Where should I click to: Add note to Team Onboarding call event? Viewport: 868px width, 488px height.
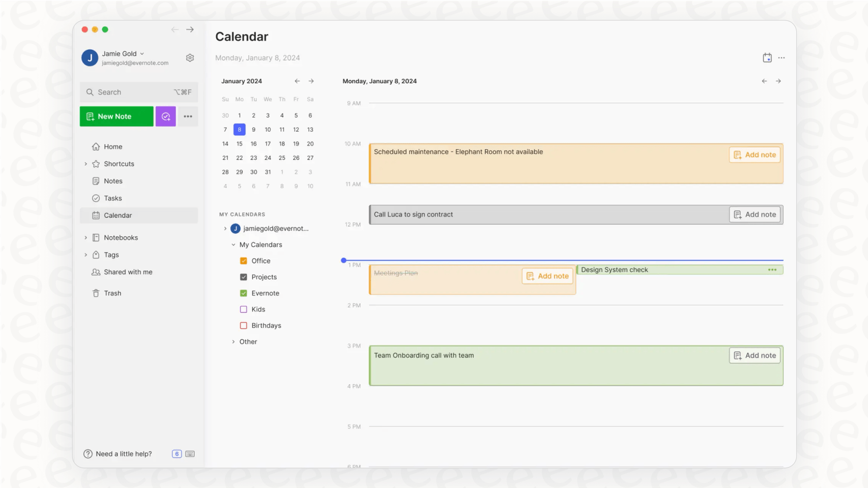coord(755,355)
